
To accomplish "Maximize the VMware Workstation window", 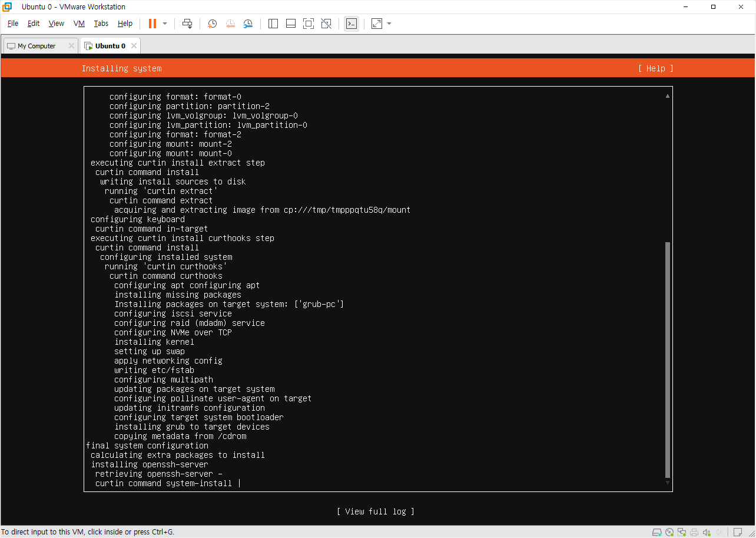I will 713,7.
